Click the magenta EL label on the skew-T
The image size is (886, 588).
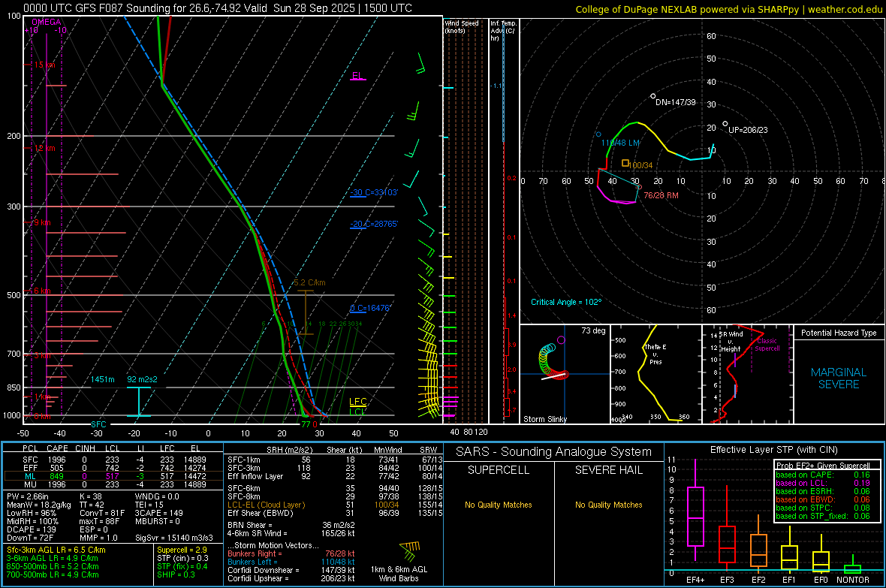point(357,76)
